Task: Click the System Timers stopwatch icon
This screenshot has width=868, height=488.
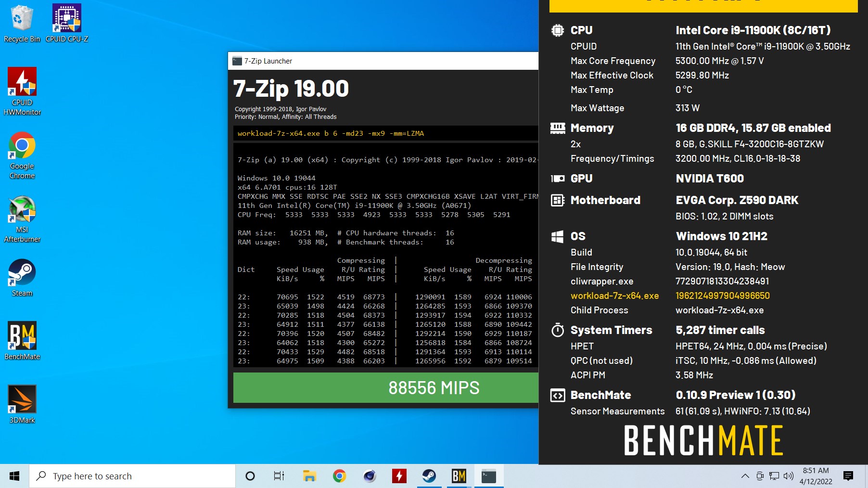Action: pos(557,330)
